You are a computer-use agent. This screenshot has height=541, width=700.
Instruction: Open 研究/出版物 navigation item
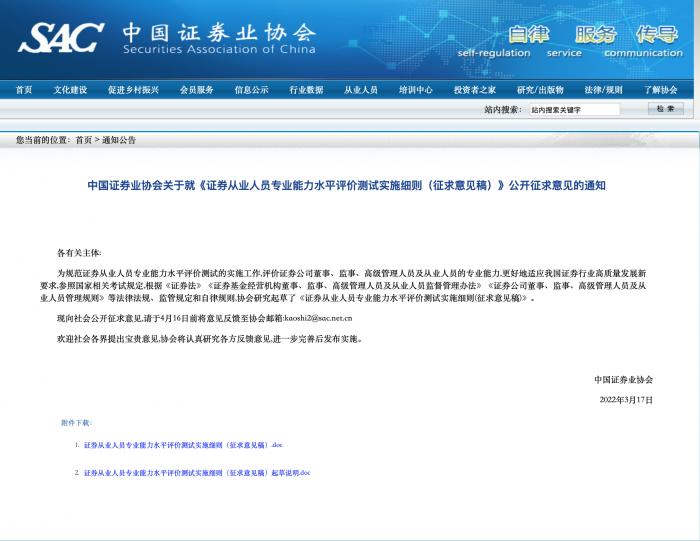click(x=540, y=90)
